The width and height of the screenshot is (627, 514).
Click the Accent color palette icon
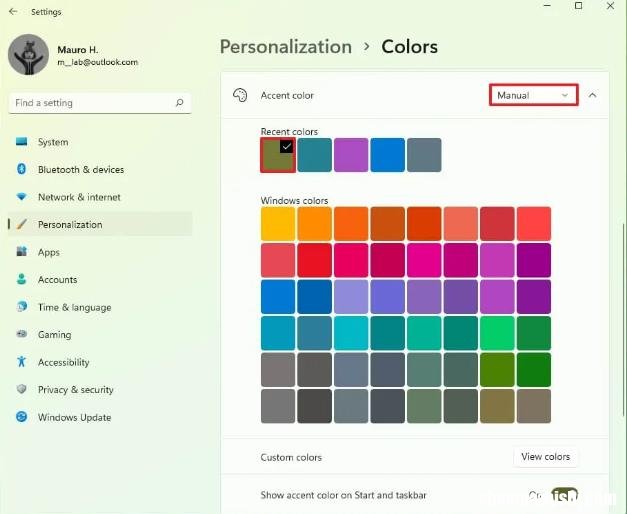pyautogui.click(x=240, y=95)
